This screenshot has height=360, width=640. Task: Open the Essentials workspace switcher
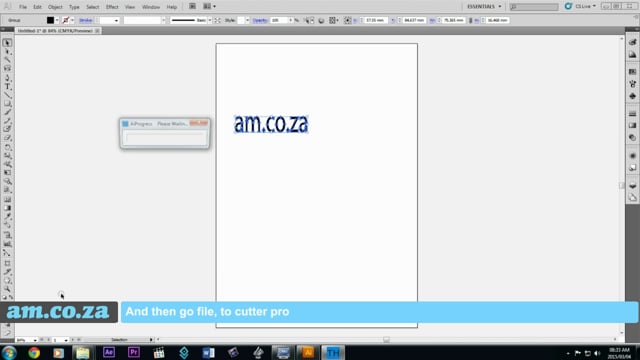[484, 7]
